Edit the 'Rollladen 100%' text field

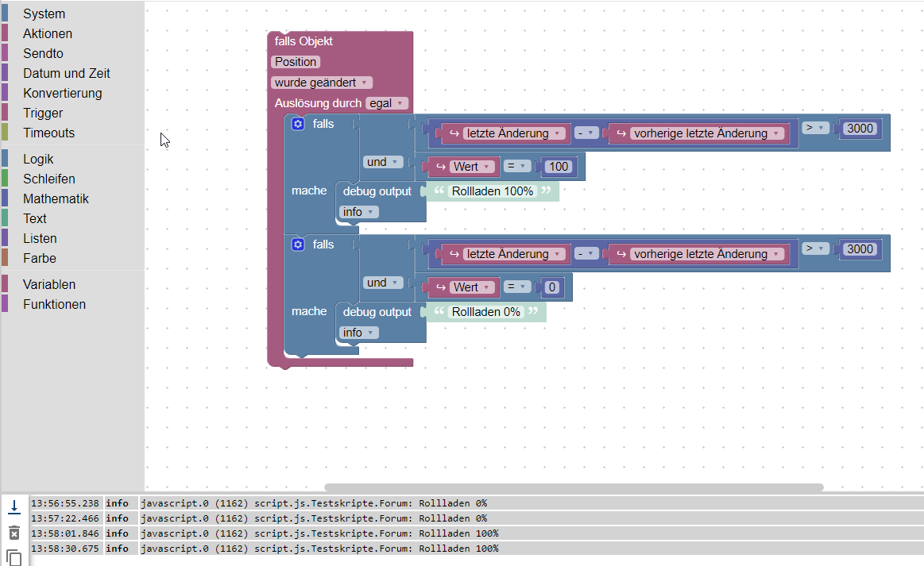click(492, 191)
